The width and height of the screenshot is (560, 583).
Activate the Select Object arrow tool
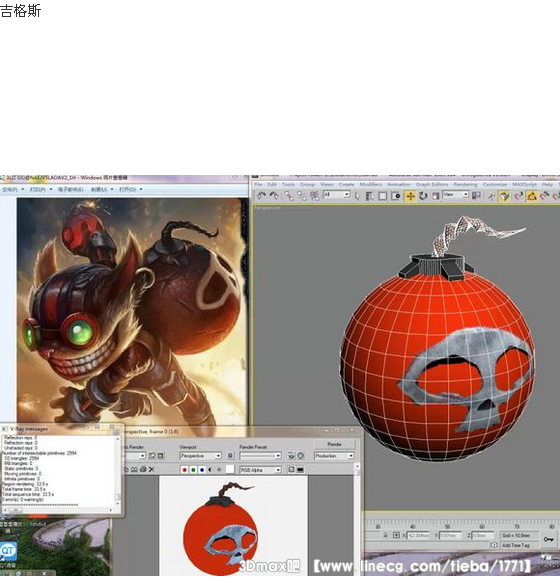pyautogui.click(x=357, y=196)
